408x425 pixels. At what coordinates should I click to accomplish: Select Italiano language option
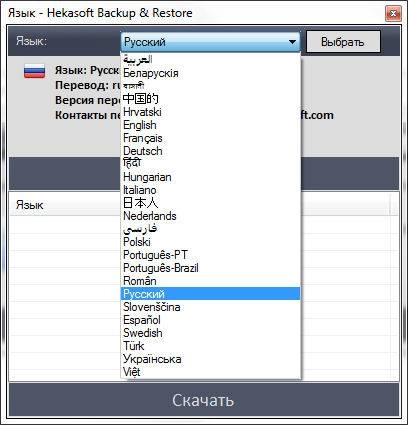(x=211, y=190)
